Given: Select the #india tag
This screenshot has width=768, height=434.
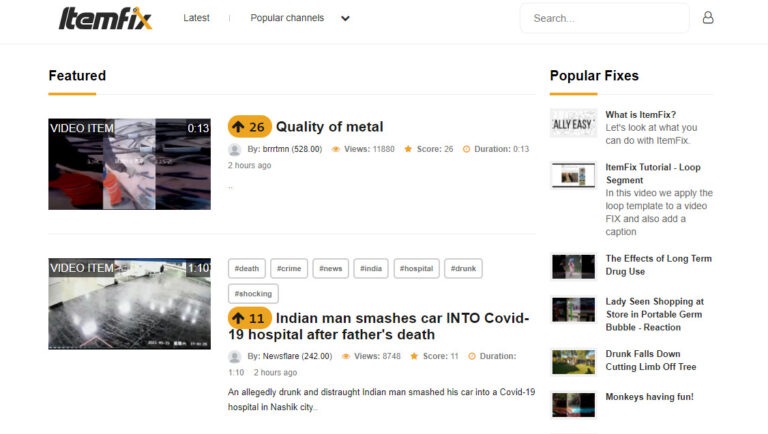Looking at the screenshot, I should pos(371,268).
